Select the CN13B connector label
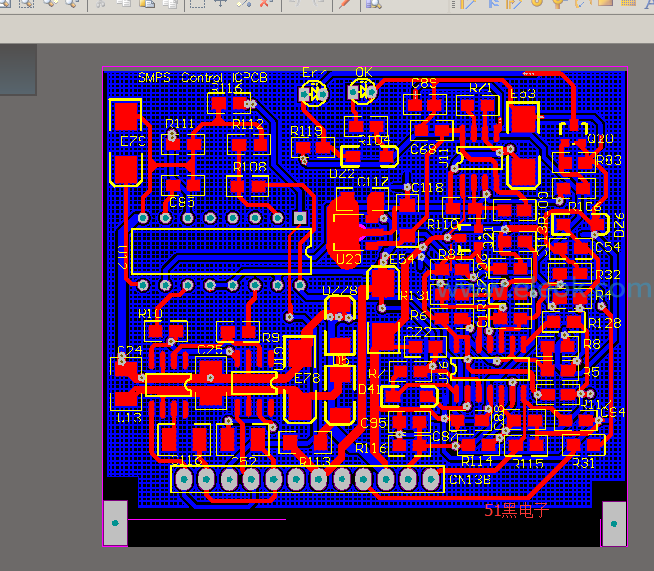654x571 pixels. [x=470, y=480]
